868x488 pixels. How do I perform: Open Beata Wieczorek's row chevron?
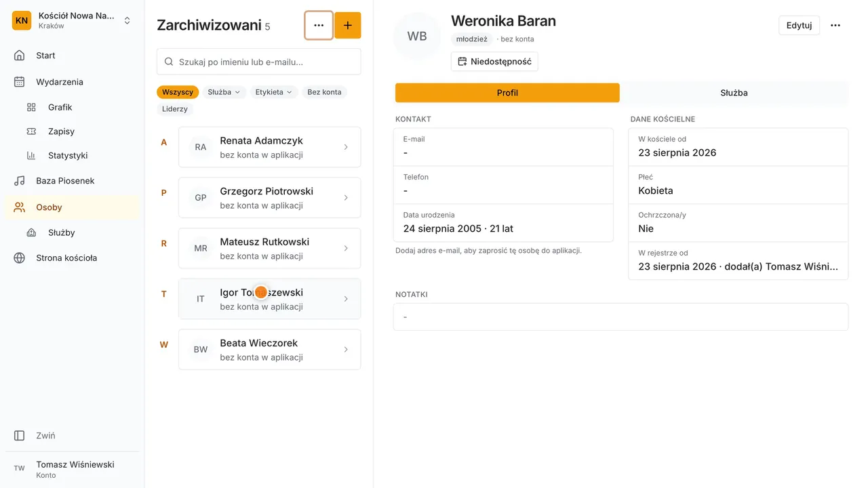346,350
